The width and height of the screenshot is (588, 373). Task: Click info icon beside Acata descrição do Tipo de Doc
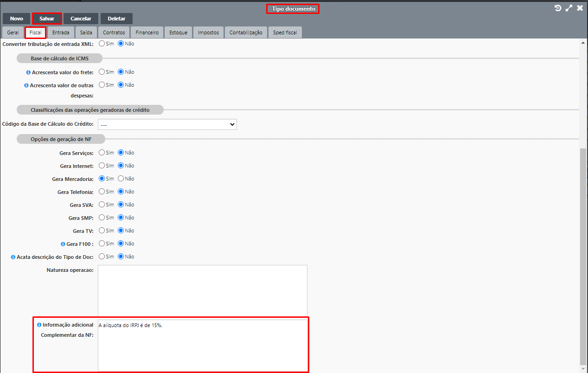coord(13,257)
